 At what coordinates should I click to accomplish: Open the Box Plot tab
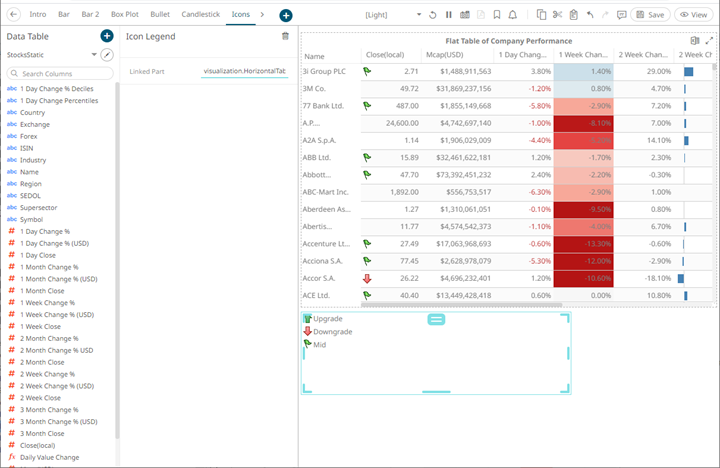pos(125,15)
